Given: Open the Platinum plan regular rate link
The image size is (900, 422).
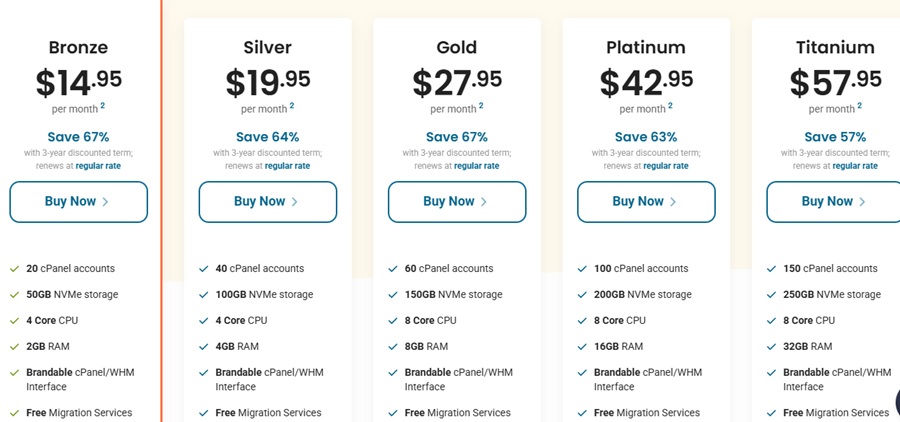Looking at the screenshot, I should [666, 166].
